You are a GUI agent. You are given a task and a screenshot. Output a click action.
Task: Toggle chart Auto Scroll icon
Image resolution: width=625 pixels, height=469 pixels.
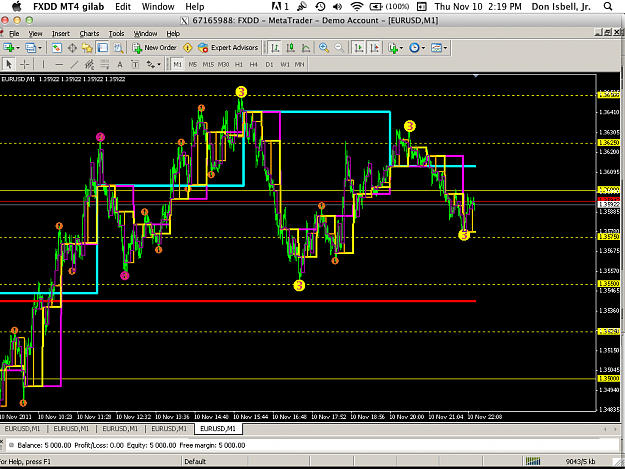point(359,48)
